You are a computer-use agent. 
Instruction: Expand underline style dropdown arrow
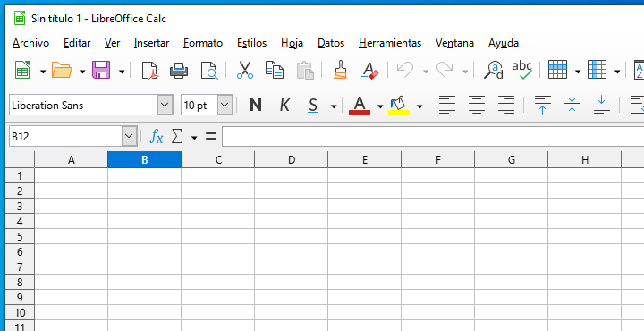[334, 106]
